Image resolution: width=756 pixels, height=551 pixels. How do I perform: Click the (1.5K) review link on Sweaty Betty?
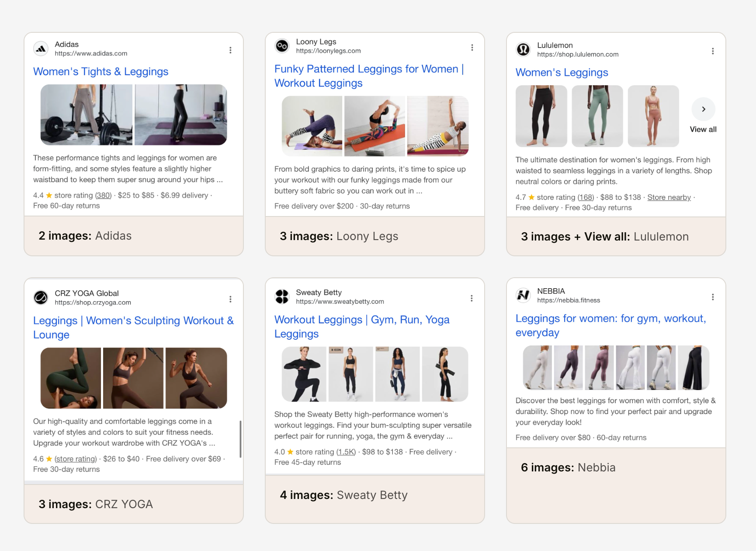(x=345, y=452)
